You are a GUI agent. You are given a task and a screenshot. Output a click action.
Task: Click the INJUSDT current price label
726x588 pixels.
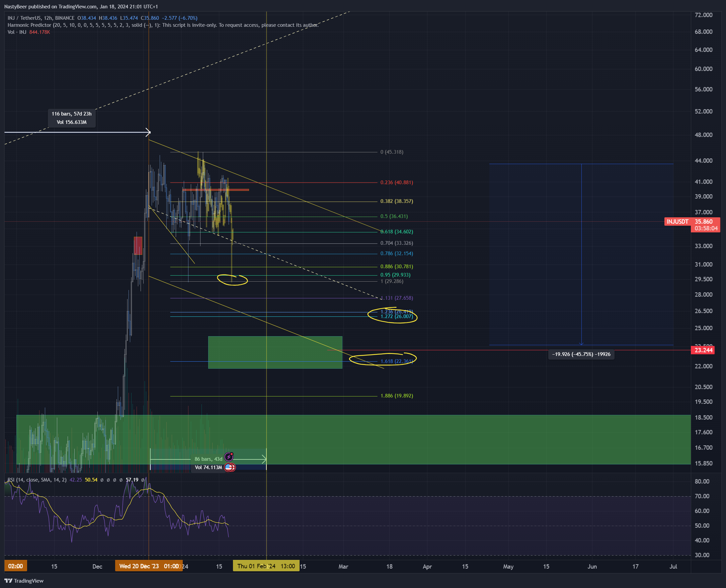pos(677,222)
